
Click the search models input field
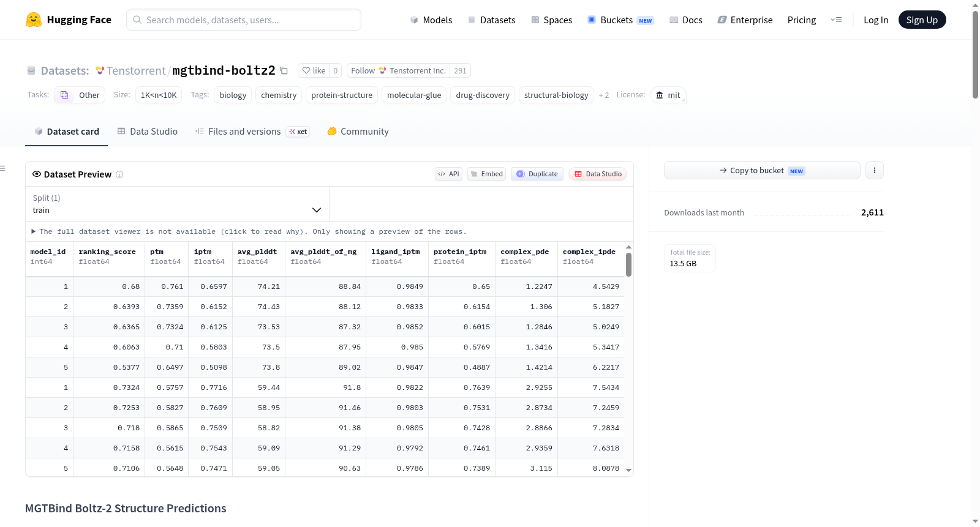pyautogui.click(x=244, y=20)
